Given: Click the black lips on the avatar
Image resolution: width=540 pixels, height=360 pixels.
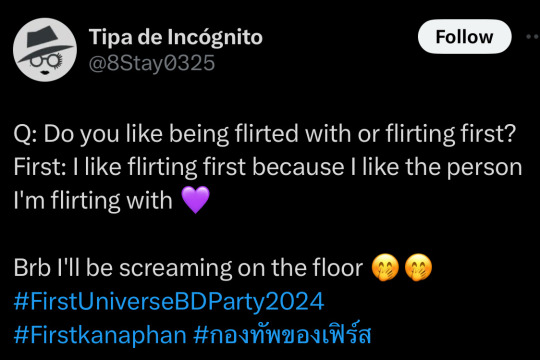Looking at the screenshot, I should 45,72.
